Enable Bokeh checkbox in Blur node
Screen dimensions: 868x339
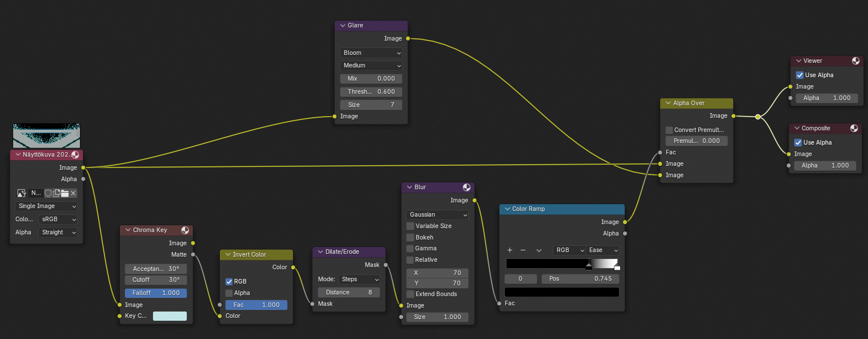point(410,237)
